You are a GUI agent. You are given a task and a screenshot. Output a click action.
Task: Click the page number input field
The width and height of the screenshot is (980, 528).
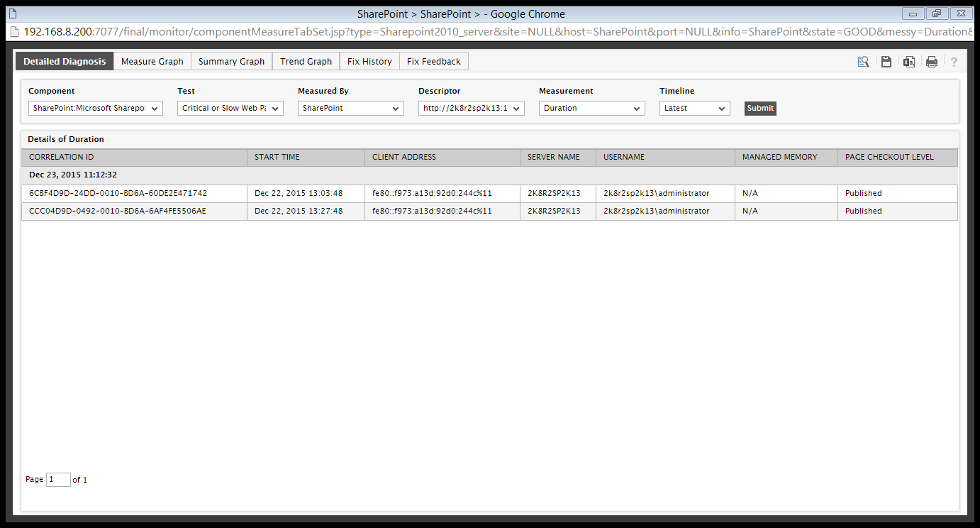[x=58, y=480]
